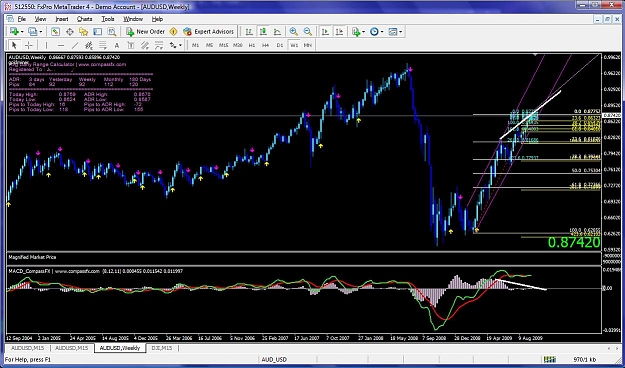The height and width of the screenshot is (368, 625).
Task: Select the Trendline drawing tool
Action: (x=75, y=45)
